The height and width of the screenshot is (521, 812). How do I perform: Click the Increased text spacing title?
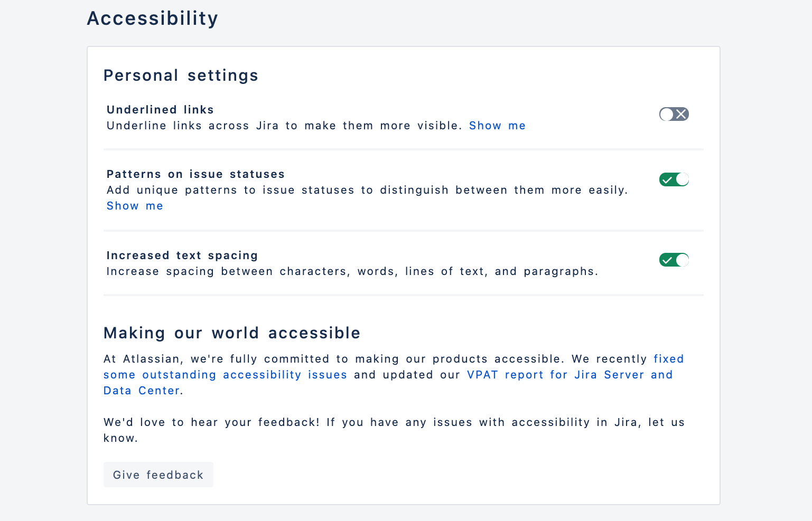[182, 255]
